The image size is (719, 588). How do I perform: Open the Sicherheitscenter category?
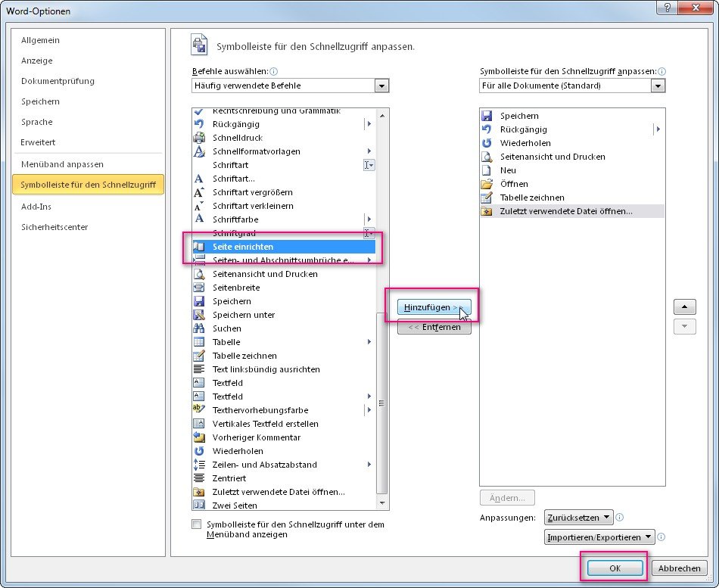54,227
